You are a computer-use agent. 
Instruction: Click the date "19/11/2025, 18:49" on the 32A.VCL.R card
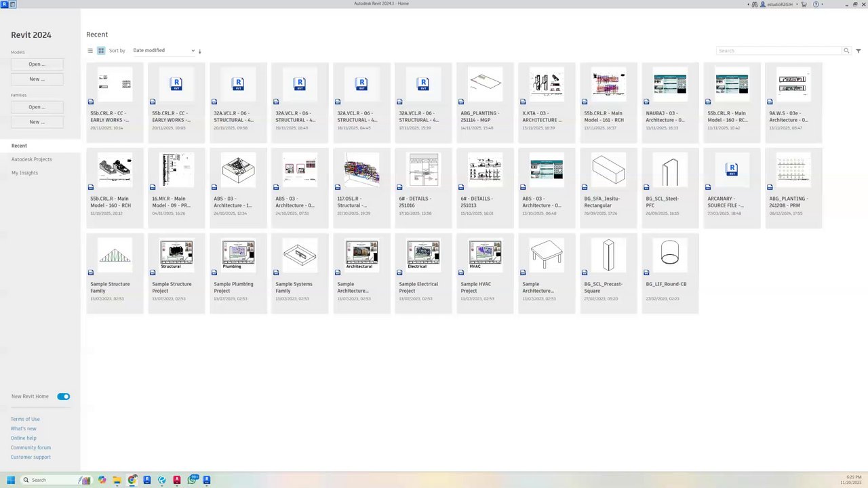pyautogui.click(x=292, y=128)
